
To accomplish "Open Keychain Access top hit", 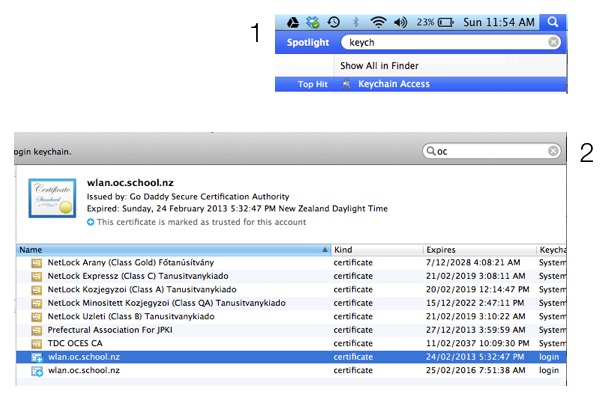I will pos(393,84).
